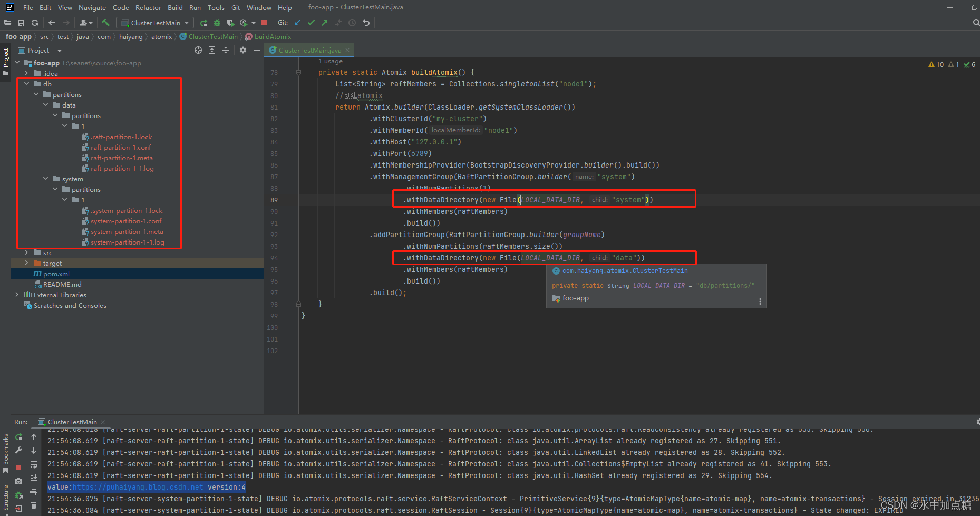Expand External Libraries in the project tree

point(17,295)
